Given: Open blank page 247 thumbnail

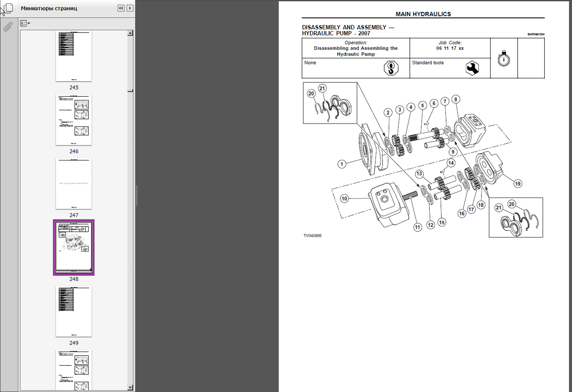Looking at the screenshot, I should coord(74,184).
